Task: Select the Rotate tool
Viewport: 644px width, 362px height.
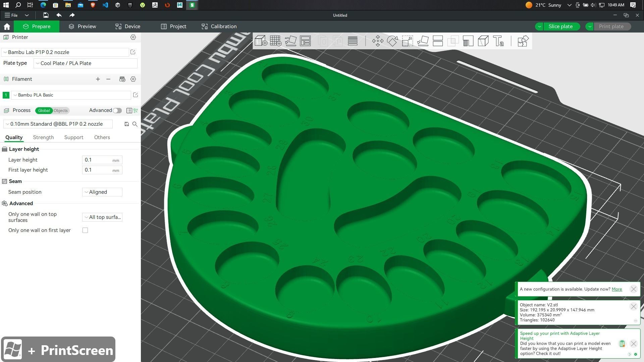Action: pyautogui.click(x=392, y=41)
